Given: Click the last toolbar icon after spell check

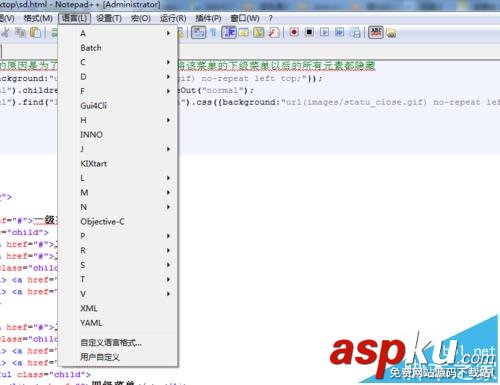Looking at the screenshot, I should click(391, 33).
